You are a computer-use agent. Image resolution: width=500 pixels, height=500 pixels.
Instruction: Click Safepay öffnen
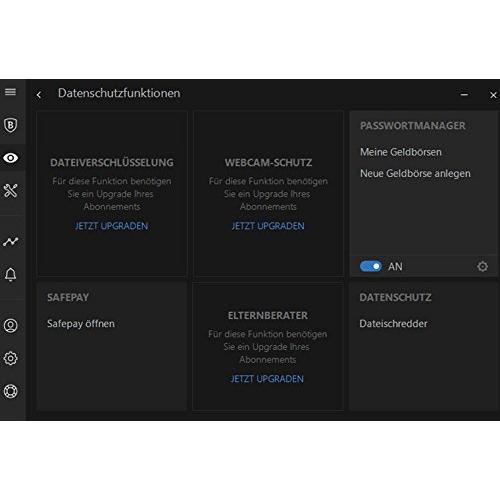tap(81, 324)
